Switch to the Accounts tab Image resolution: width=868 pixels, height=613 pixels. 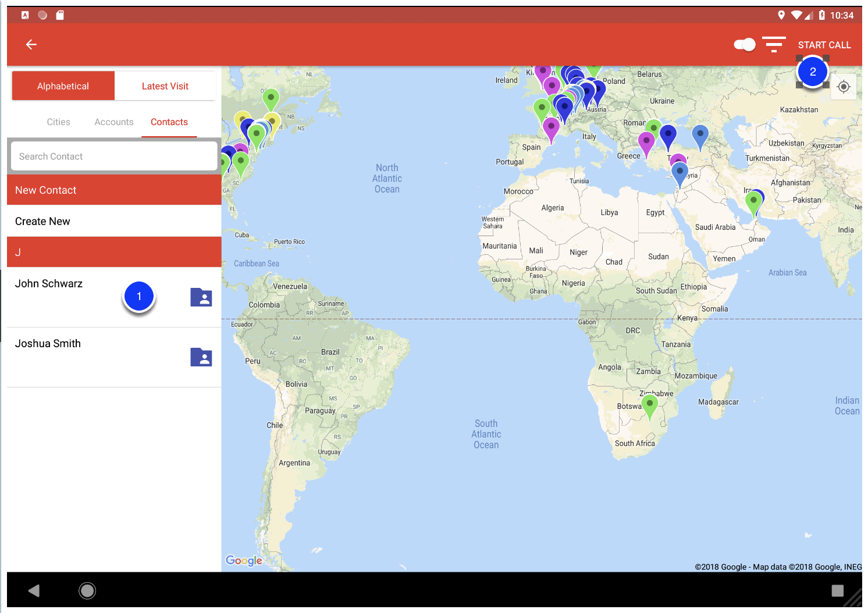click(x=114, y=122)
